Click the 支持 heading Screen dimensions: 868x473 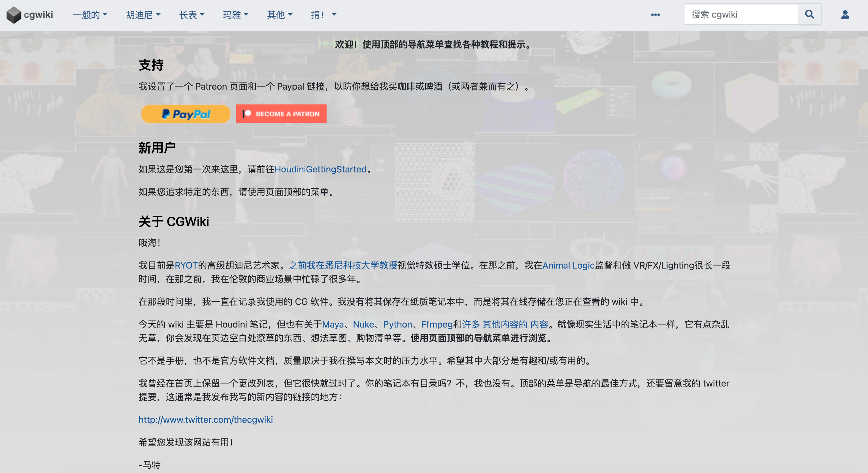pos(151,65)
